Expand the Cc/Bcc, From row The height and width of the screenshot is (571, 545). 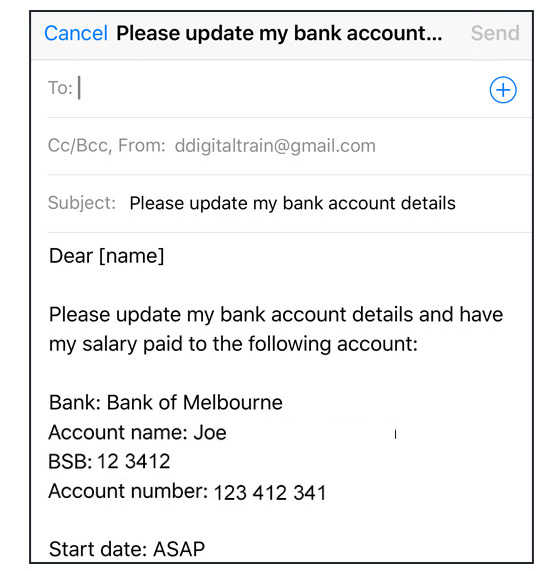tap(289, 146)
